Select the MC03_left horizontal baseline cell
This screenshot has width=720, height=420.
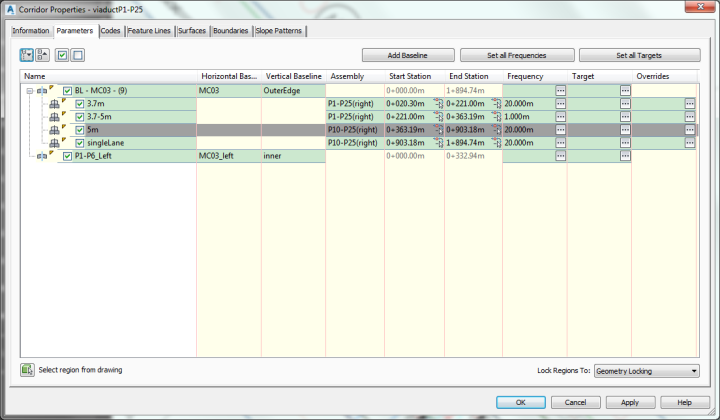229,156
